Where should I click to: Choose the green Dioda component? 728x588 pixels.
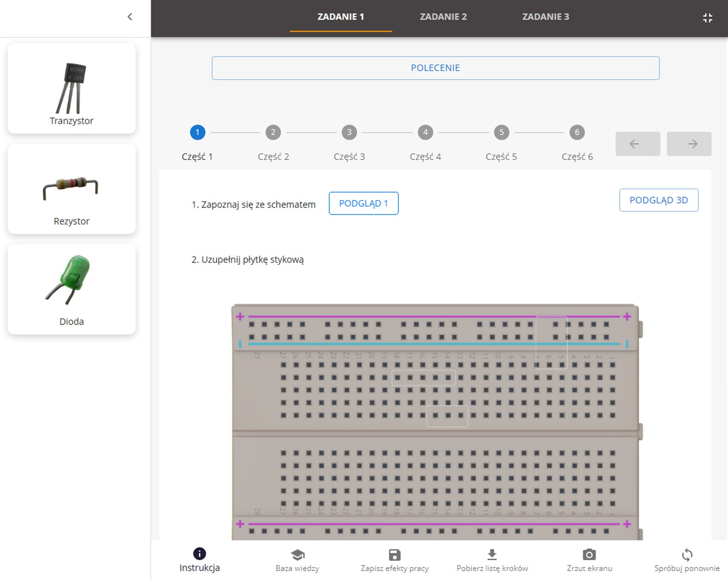[71, 289]
